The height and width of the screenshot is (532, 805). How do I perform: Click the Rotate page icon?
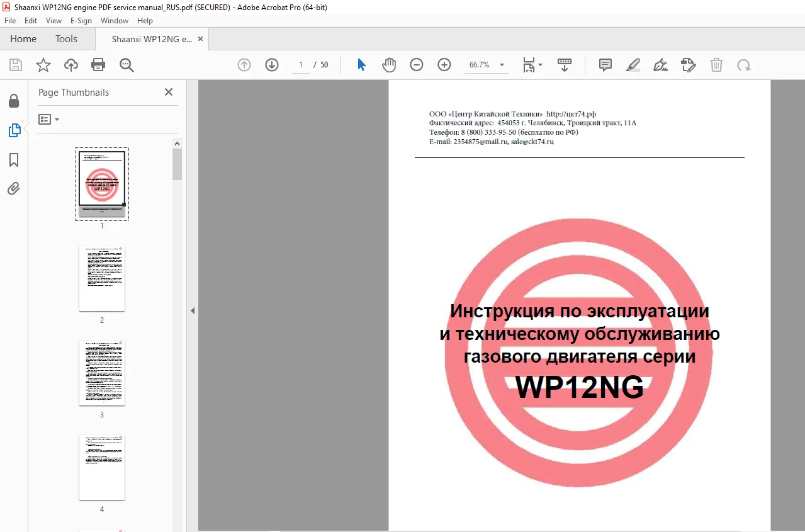click(x=744, y=65)
